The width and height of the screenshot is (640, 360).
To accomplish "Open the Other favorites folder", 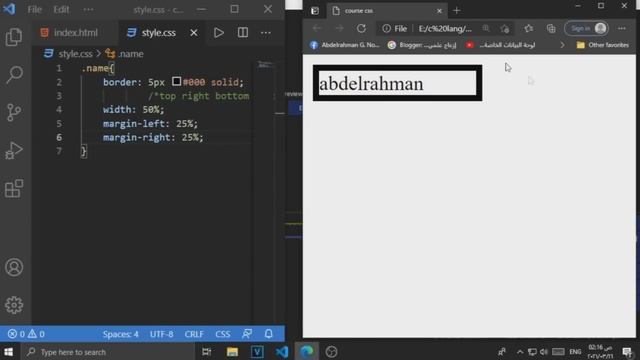I will coord(603,45).
